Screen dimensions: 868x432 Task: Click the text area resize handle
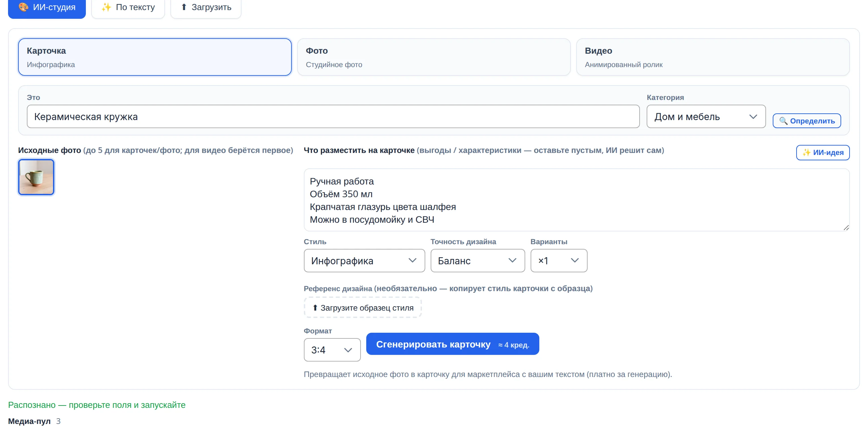coord(846,228)
